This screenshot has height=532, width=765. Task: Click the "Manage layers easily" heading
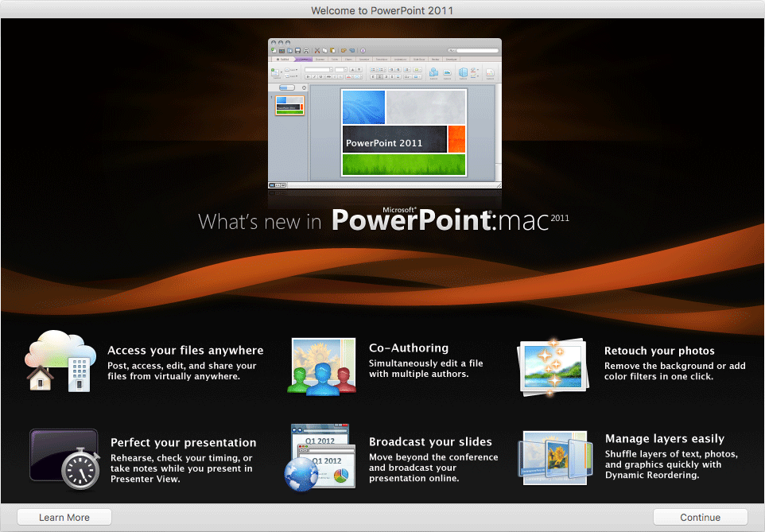coord(665,439)
